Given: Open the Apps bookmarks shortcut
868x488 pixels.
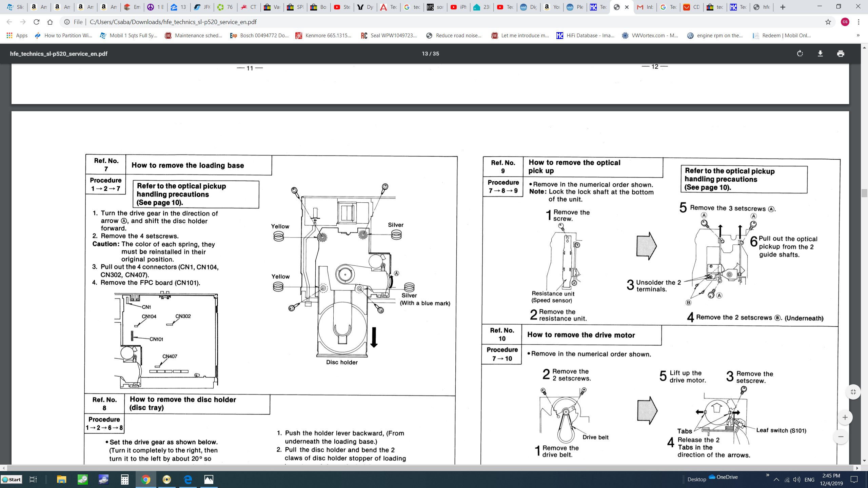Looking at the screenshot, I should [17, 36].
